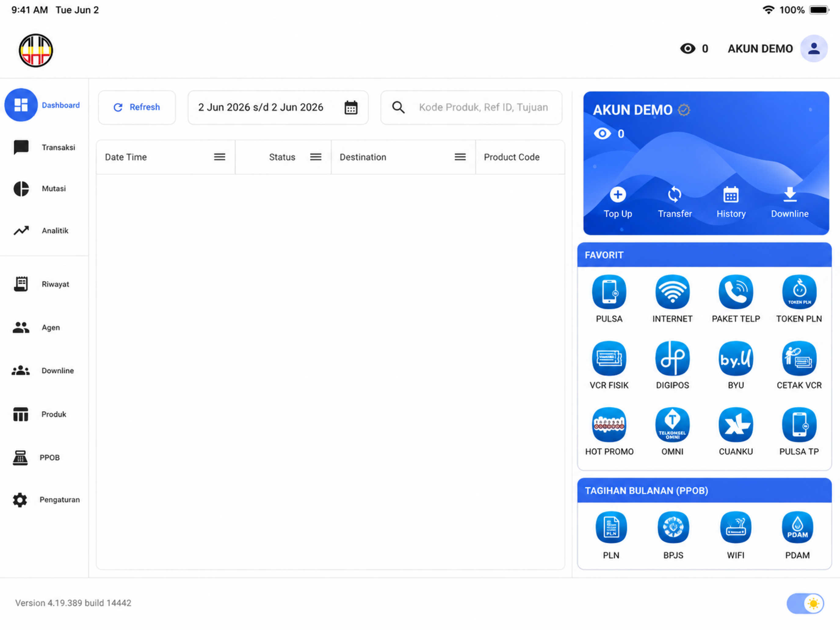Open the Status column menu
840x630 pixels.
[316, 157]
